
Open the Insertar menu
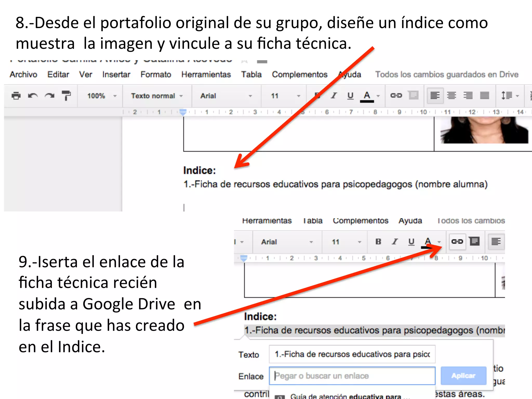[x=116, y=74]
